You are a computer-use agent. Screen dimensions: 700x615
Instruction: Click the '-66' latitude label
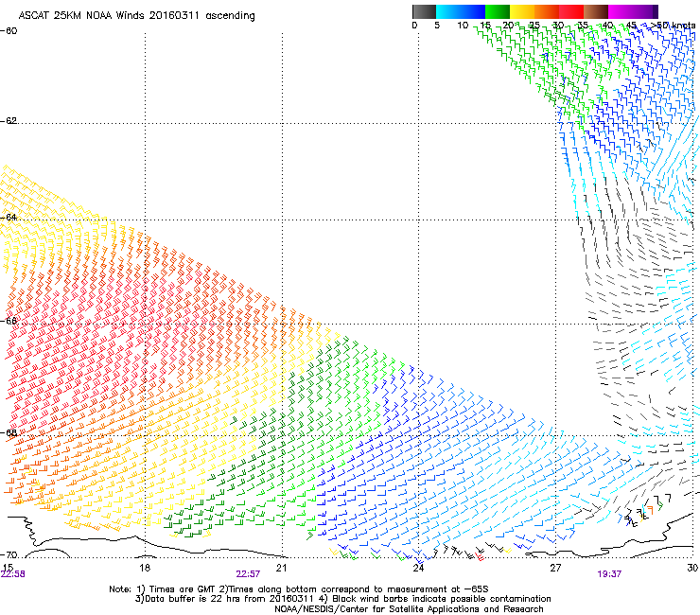(x=9, y=321)
